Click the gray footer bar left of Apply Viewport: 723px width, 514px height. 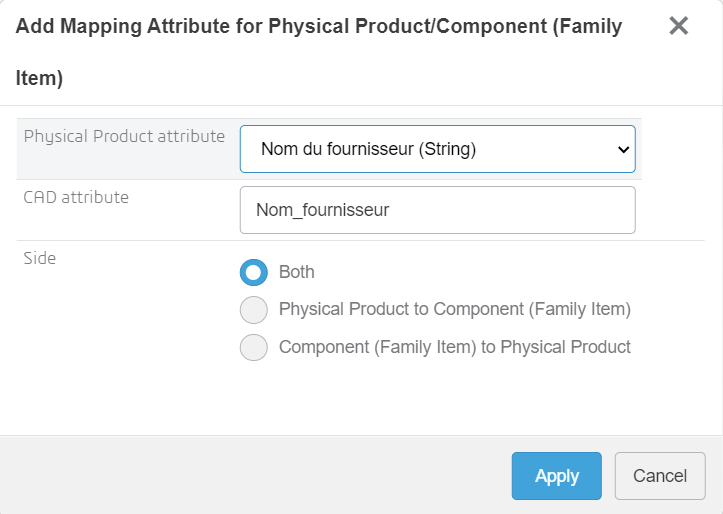[250, 476]
